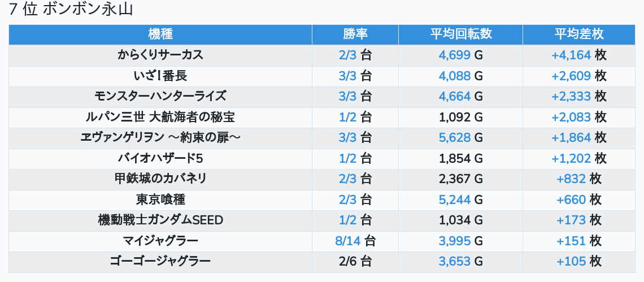This screenshot has width=644, height=282.
Task: Click the 5,628 spins link for ヱヴァンゲリヲン
Action: [x=454, y=138]
